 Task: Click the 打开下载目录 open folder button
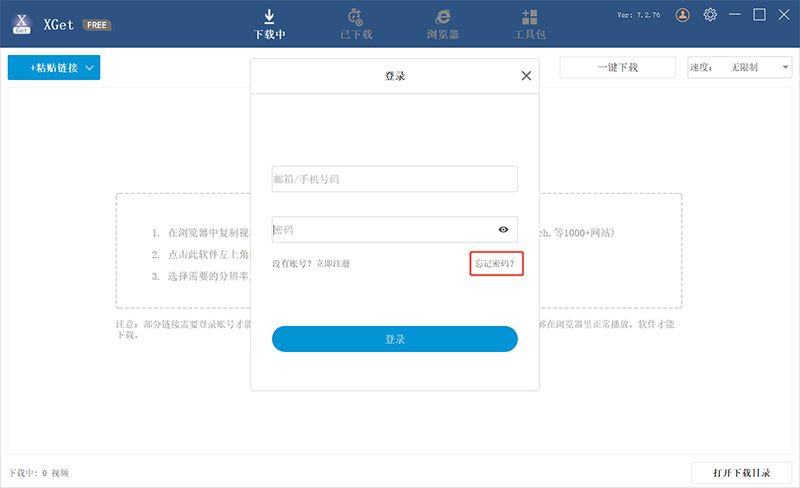coord(741,472)
